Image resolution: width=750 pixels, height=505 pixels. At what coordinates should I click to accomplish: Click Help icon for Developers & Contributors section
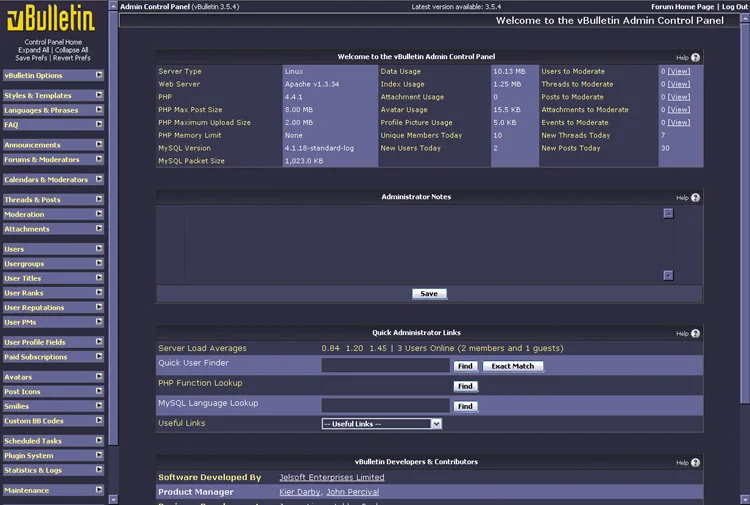click(x=695, y=463)
